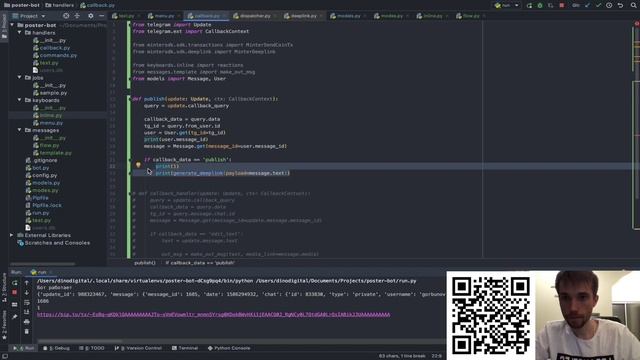This screenshot has width=640, height=360.
Task: Print the Run console output
Action: [x=27, y=322]
